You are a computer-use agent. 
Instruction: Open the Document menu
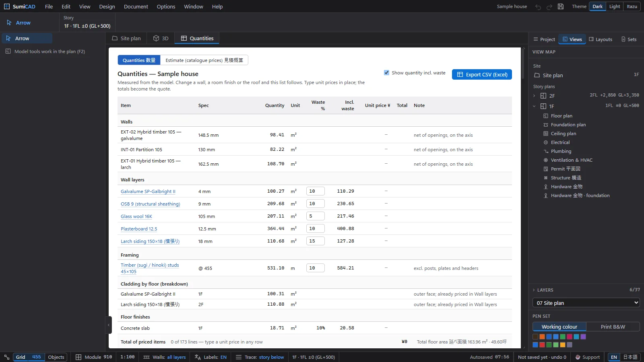click(x=136, y=6)
